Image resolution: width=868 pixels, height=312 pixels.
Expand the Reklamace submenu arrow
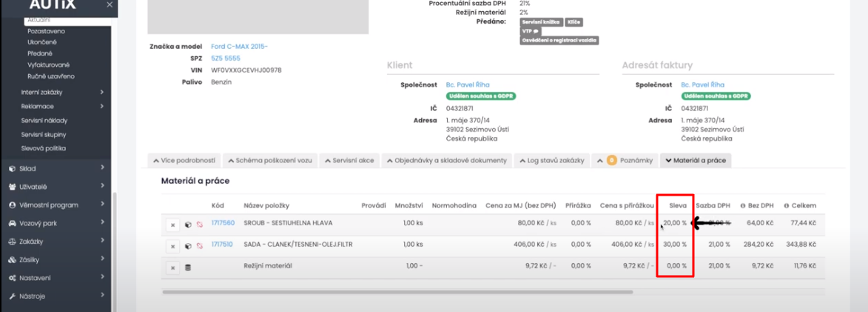tap(103, 106)
